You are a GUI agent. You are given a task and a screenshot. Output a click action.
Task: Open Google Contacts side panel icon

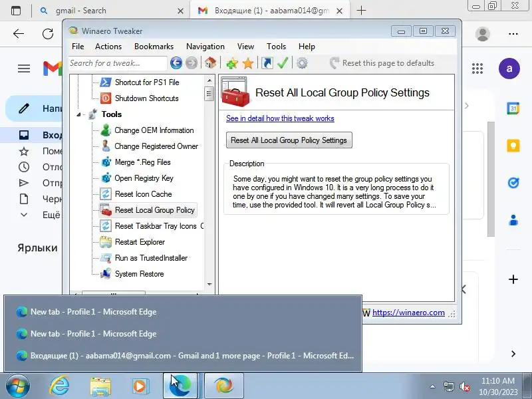pyautogui.click(x=513, y=220)
